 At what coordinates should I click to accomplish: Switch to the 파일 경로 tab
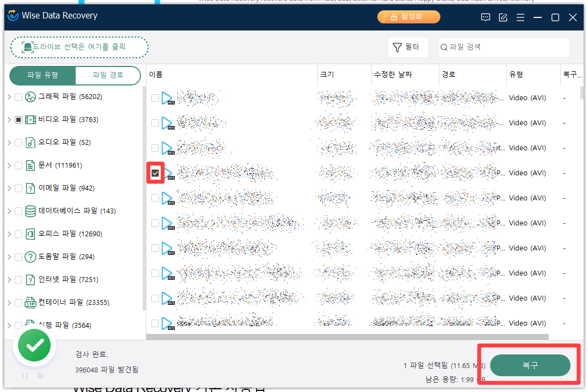108,76
